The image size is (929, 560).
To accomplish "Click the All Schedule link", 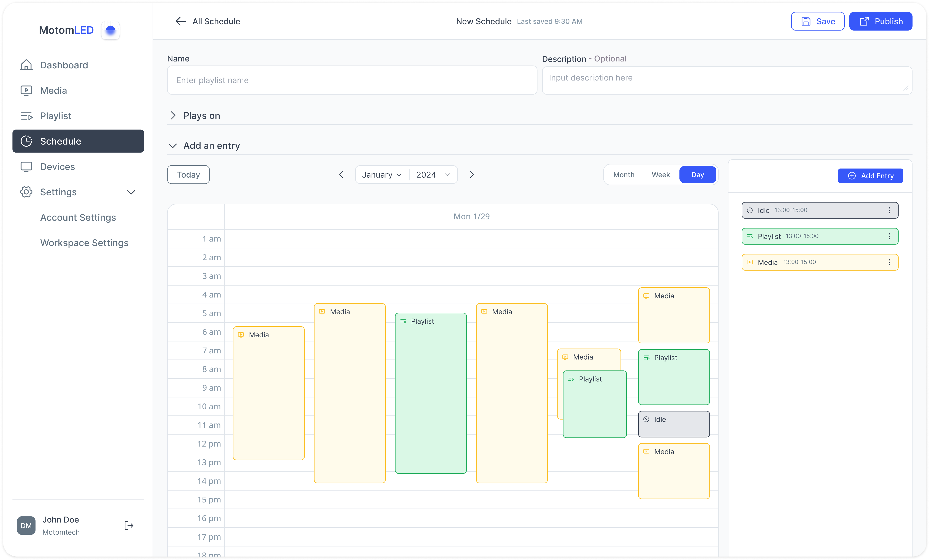I will point(216,21).
